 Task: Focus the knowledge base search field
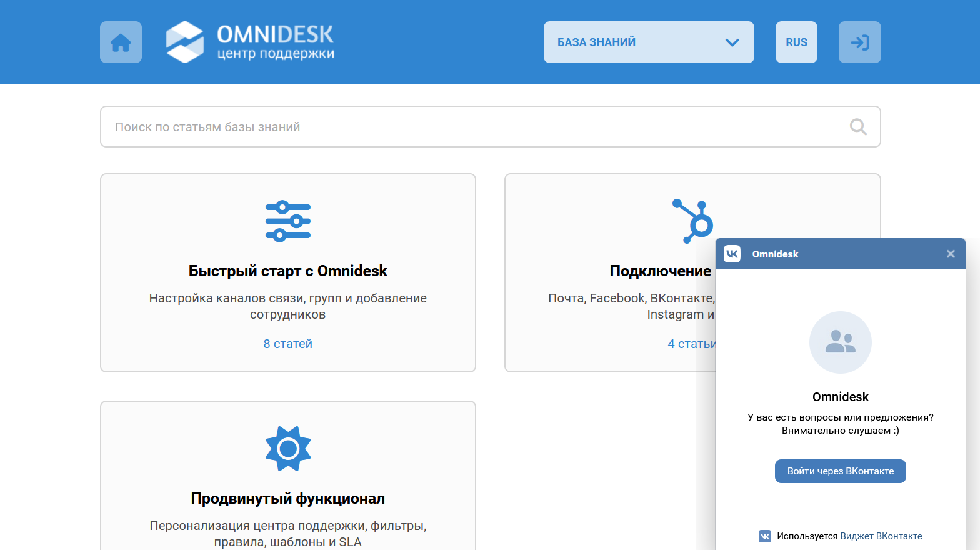(x=491, y=127)
